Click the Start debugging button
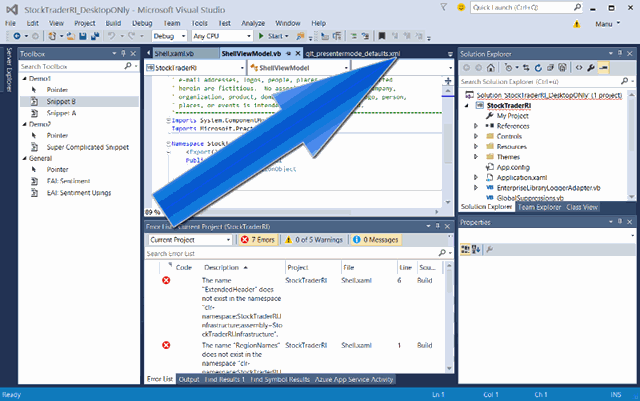 (273, 36)
